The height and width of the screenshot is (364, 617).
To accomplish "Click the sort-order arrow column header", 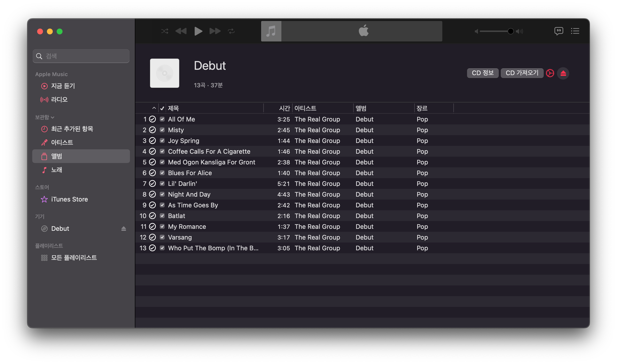I will pyautogui.click(x=154, y=108).
